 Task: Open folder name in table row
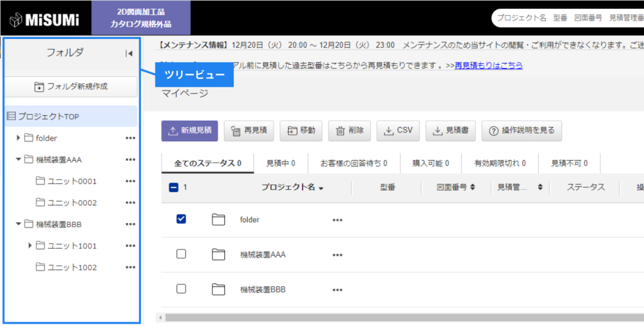[x=250, y=220]
